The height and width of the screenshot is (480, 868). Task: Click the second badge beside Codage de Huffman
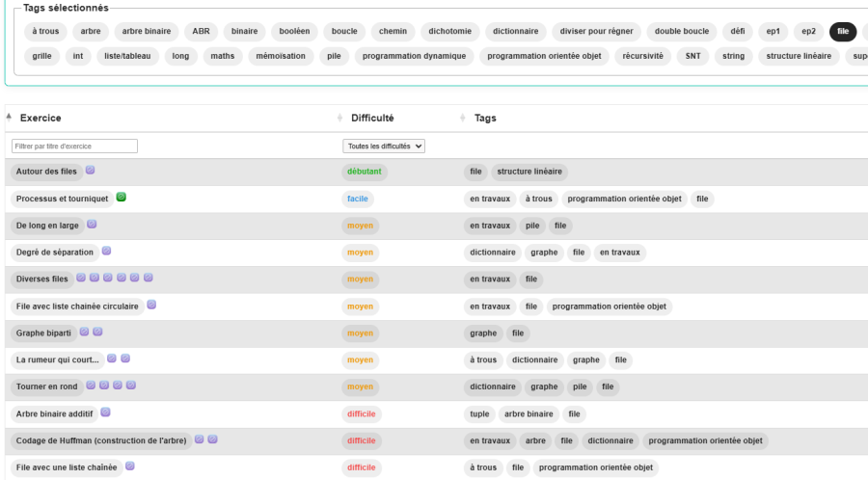tap(212, 440)
